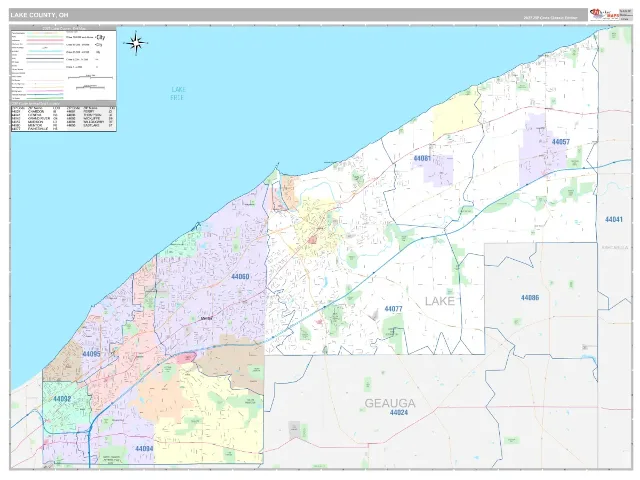Select ZIP code label 44092
The width and height of the screenshot is (640, 480).
pos(62,399)
